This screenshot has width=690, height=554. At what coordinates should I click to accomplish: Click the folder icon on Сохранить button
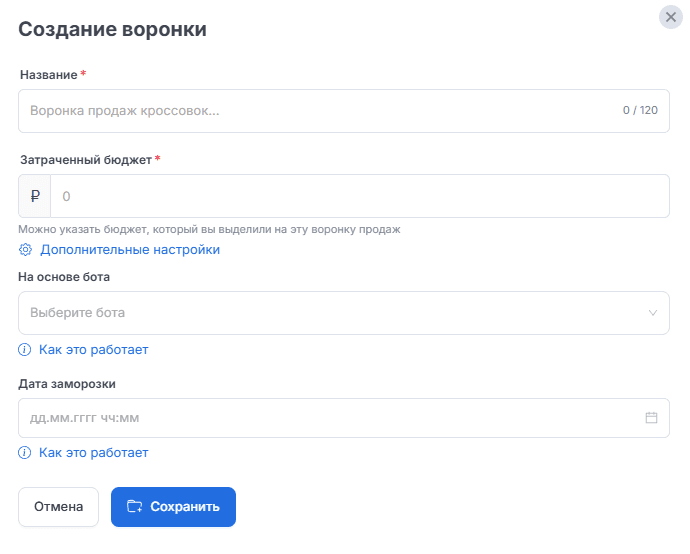(135, 506)
